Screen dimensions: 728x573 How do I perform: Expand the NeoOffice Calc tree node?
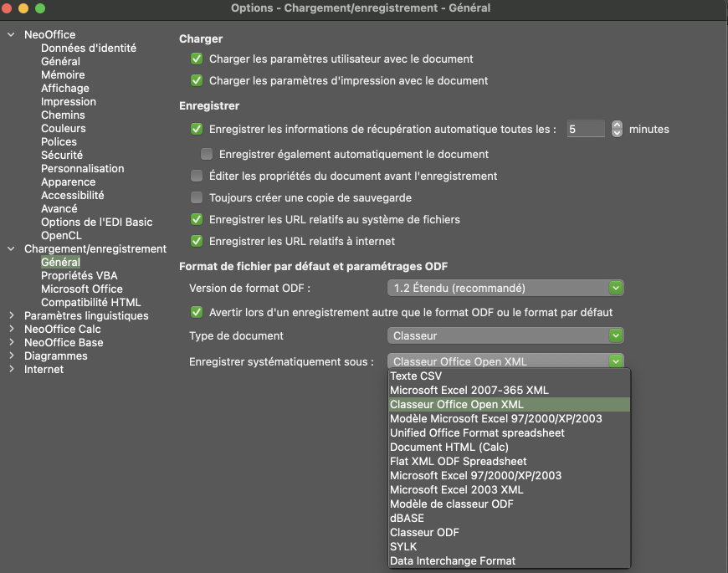coord(11,329)
